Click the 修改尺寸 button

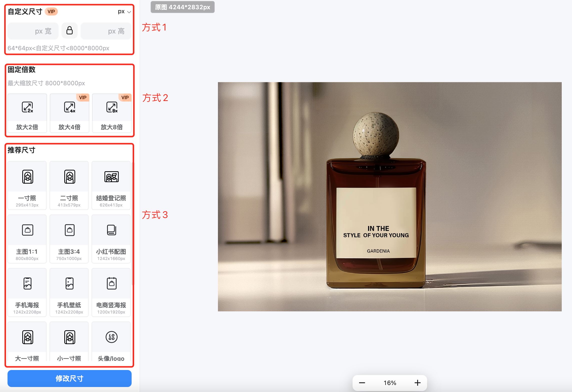70,378
